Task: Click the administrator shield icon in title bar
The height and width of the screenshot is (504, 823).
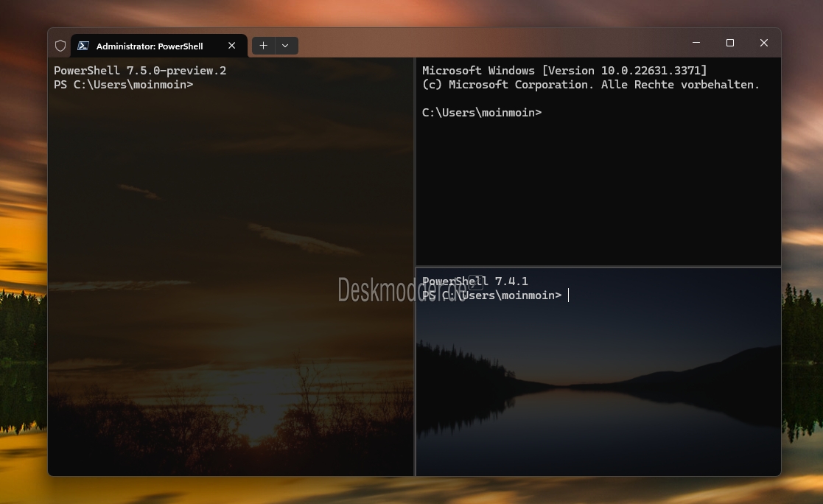Action: point(60,46)
